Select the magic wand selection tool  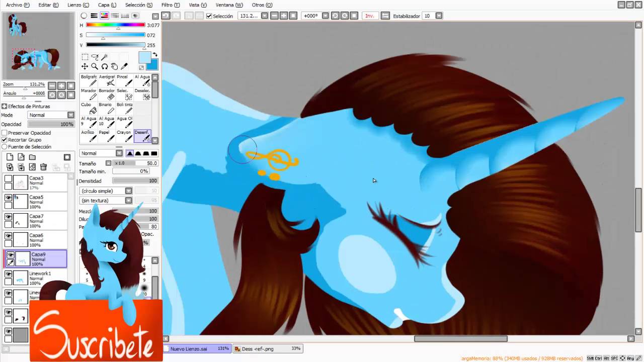(105, 57)
